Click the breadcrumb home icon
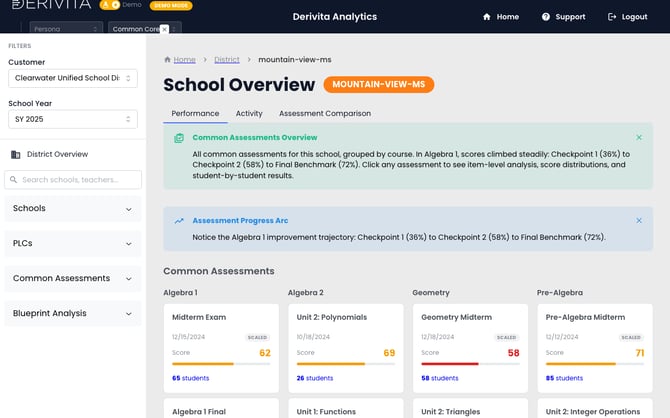The width and height of the screenshot is (670, 418). (x=168, y=59)
